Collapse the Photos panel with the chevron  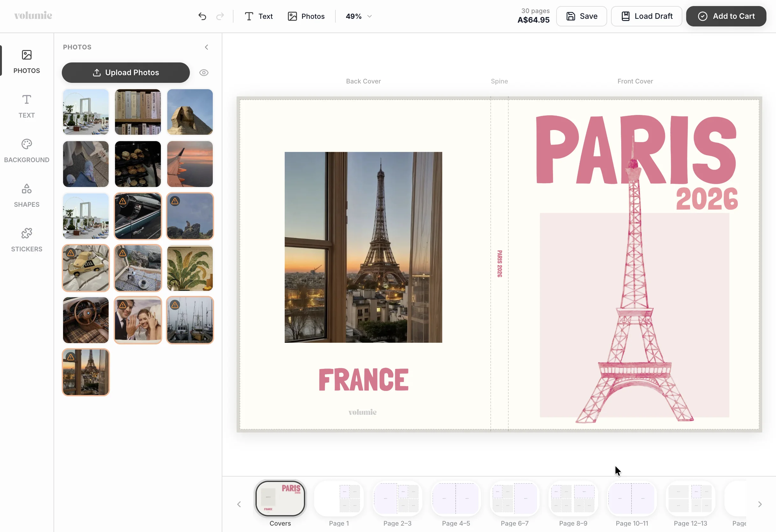(206, 47)
